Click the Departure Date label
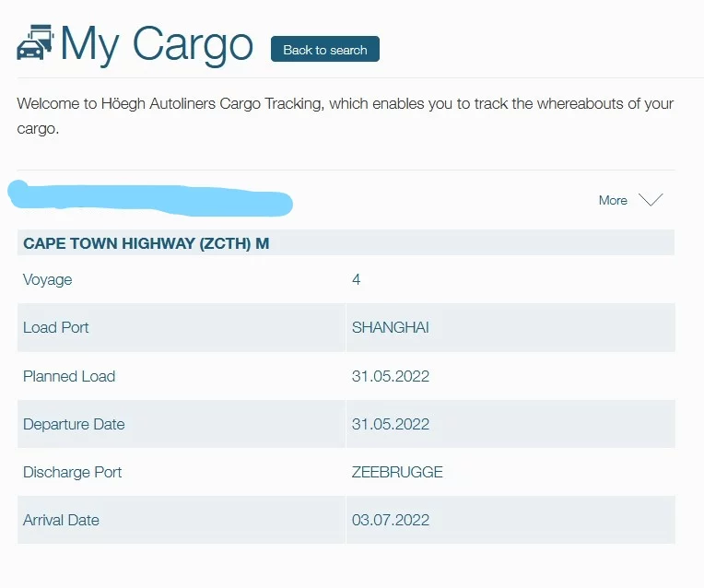 [x=74, y=424]
